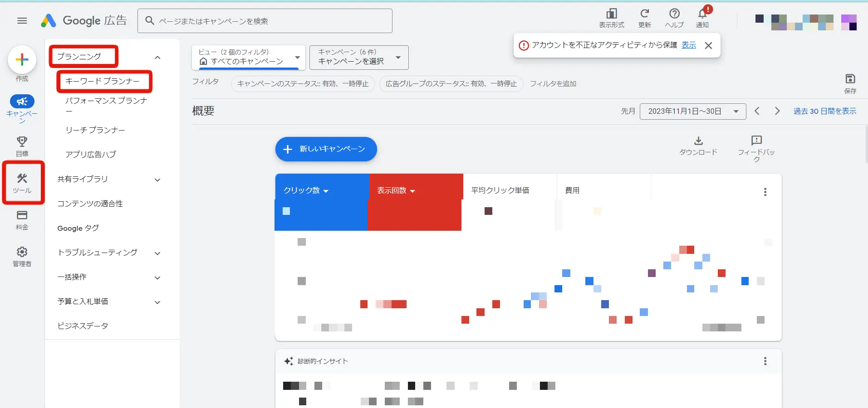The image size is (868, 408).
Task: Open the フィードバック feedback panel
Action: (756, 141)
